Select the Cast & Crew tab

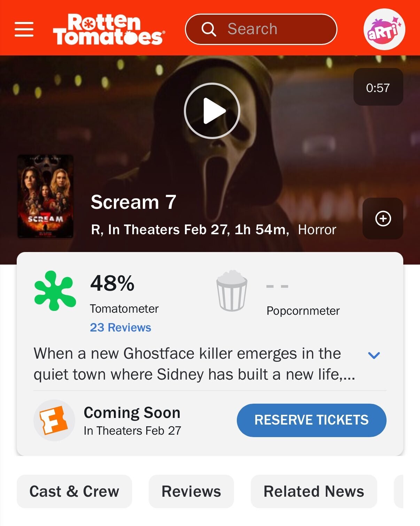coord(74,491)
